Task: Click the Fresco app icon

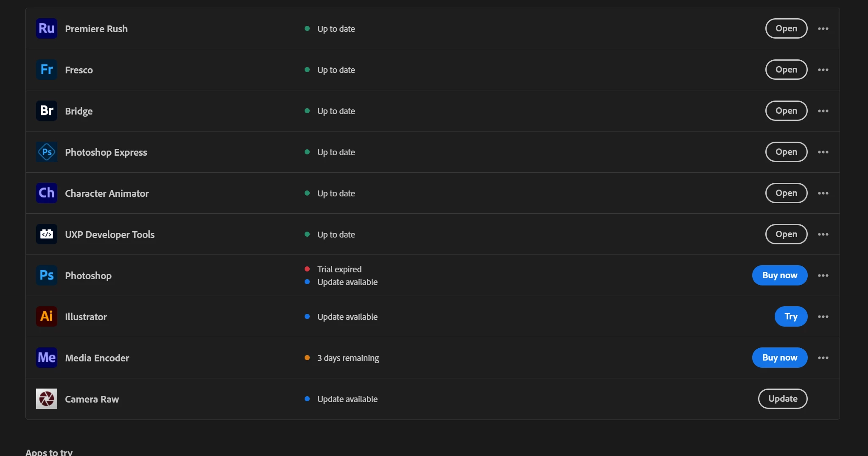Action: pos(47,70)
